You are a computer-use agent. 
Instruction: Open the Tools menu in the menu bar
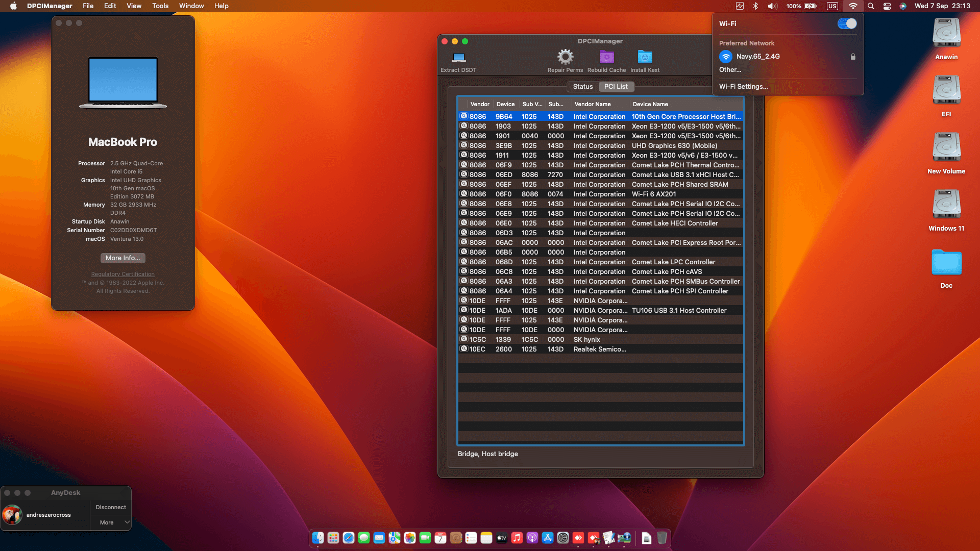tap(160, 6)
